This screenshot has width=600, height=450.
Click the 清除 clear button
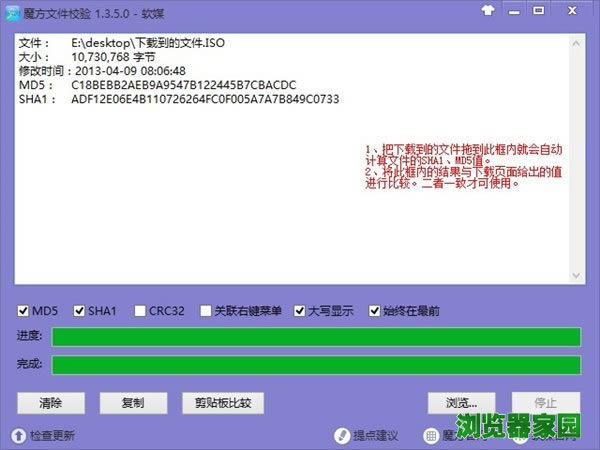click(x=51, y=403)
